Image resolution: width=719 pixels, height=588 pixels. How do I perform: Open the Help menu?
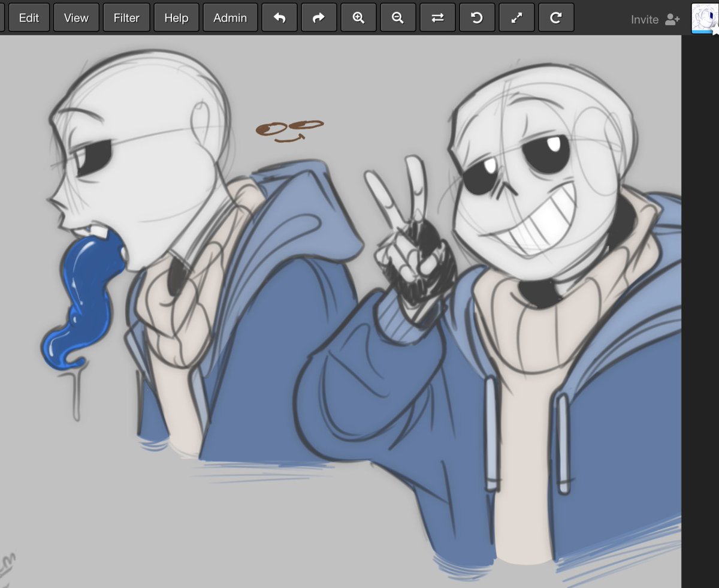176,18
